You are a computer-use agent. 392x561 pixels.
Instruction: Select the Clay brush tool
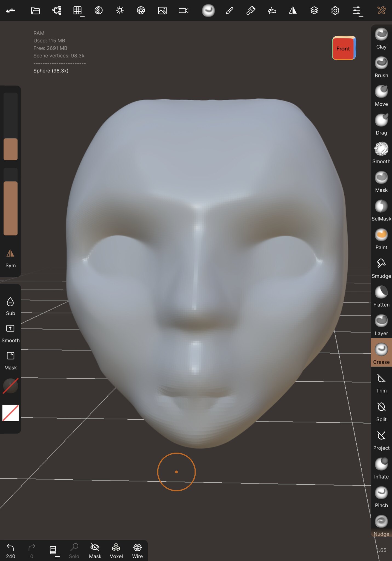point(381,39)
